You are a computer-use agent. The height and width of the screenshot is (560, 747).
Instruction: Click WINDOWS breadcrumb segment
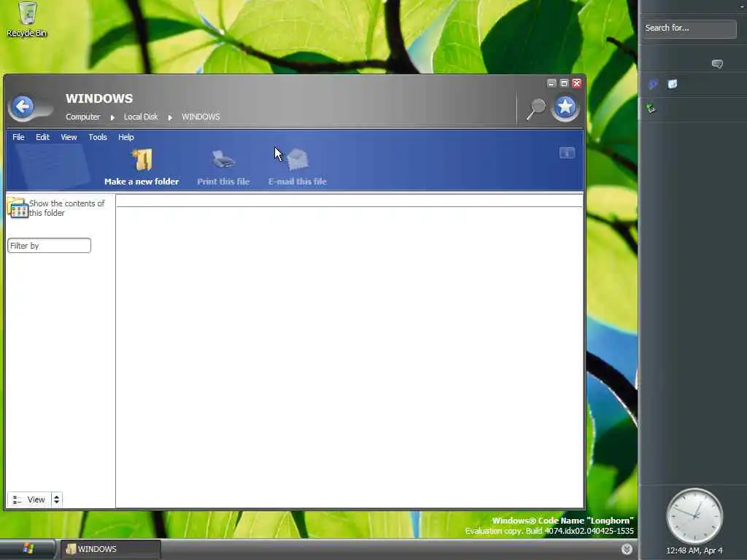click(201, 117)
